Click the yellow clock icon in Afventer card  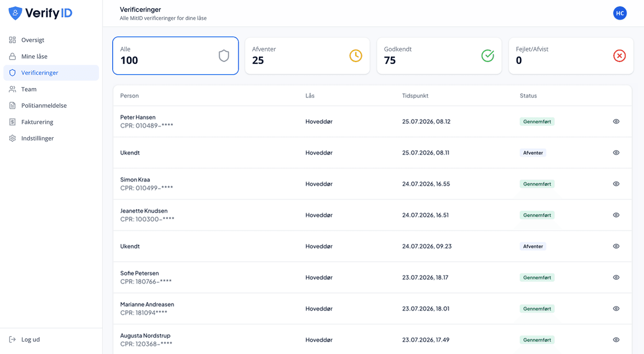pos(356,56)
